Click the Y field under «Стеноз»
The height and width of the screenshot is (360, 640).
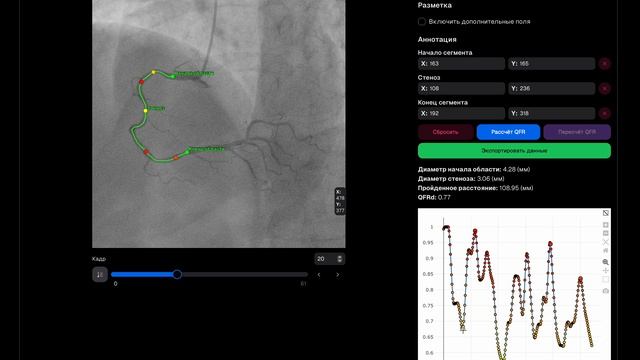(551, 89)
